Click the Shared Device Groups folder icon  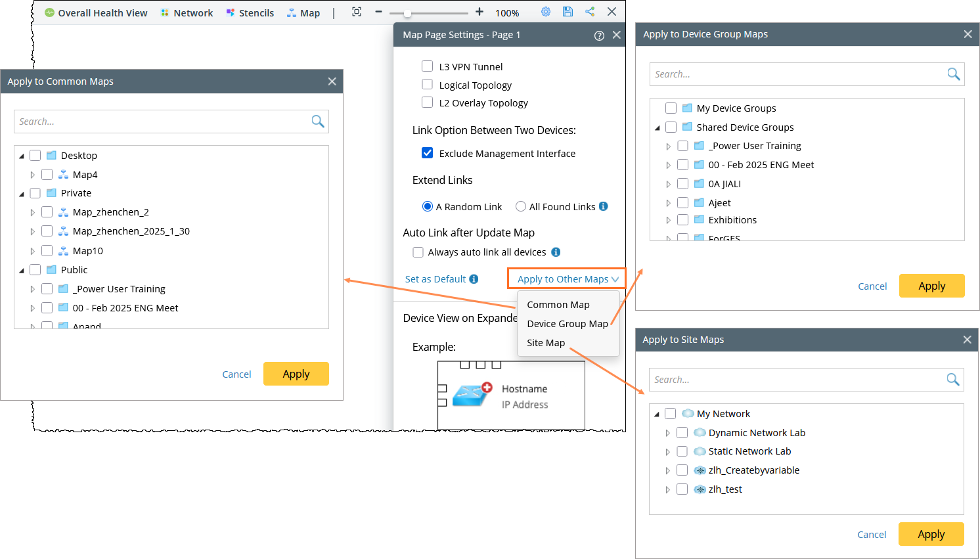pyautogui.click(x=687, y=127)
